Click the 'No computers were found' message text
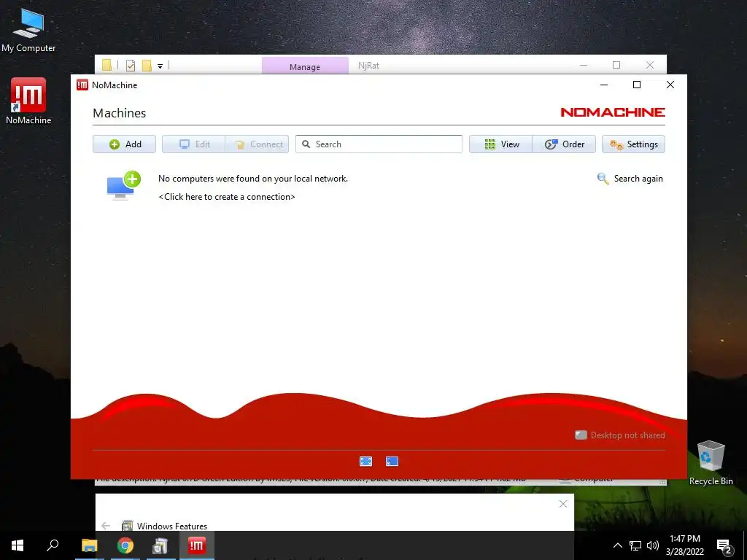Viewport: 747px width, 560px height. [x=253, y=179]
